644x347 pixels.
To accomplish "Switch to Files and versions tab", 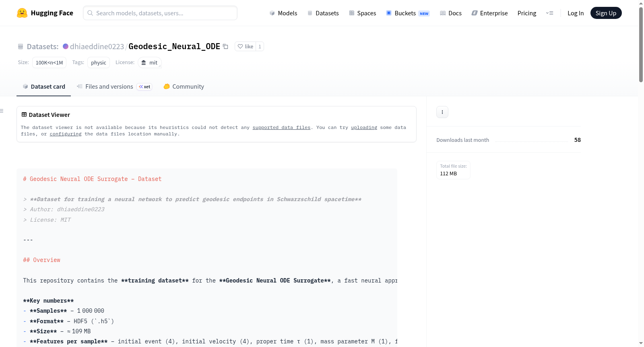I will 114,86.
